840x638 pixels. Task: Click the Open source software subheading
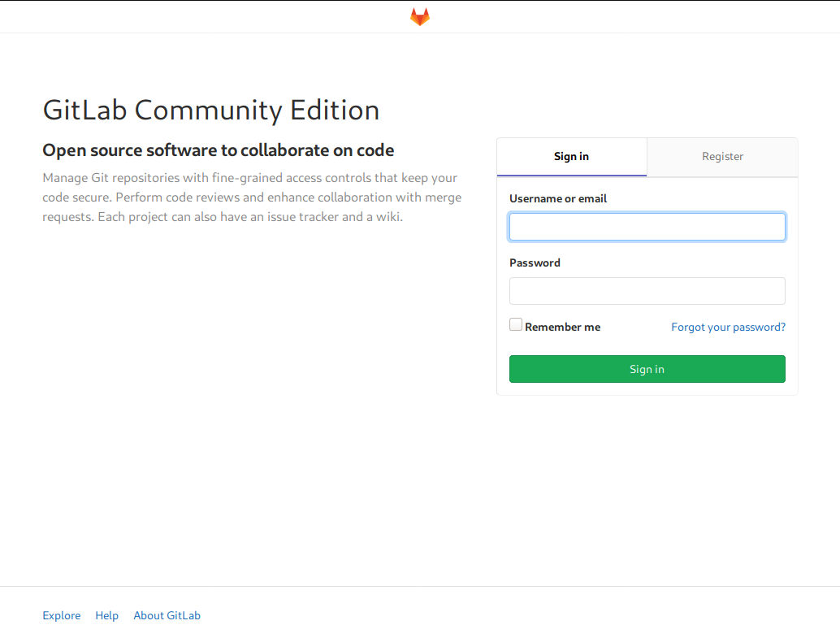tap(218, 150)
